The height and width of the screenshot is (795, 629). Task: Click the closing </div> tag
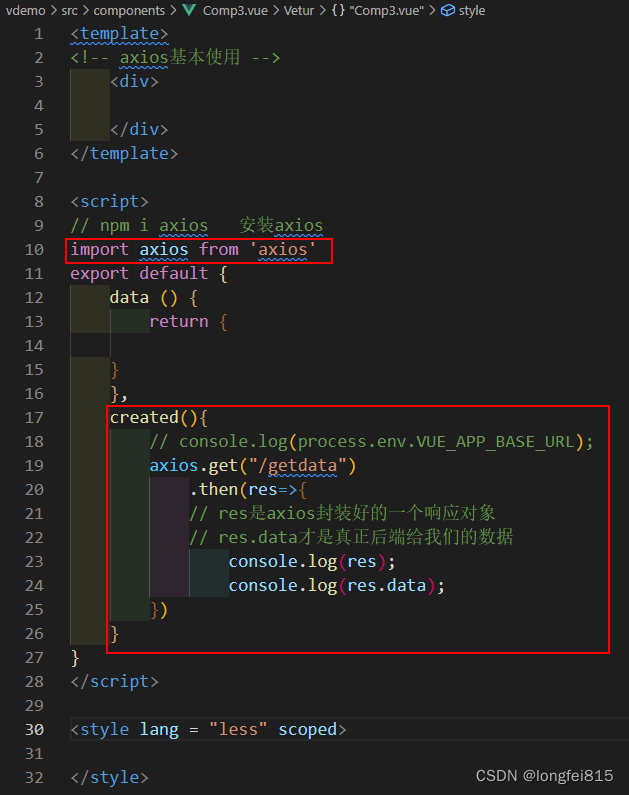pos(139,129)
